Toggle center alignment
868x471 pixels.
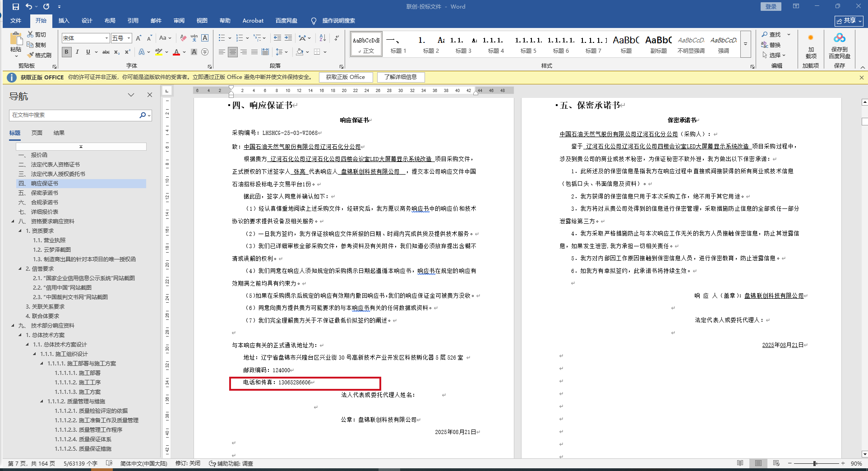232,52
